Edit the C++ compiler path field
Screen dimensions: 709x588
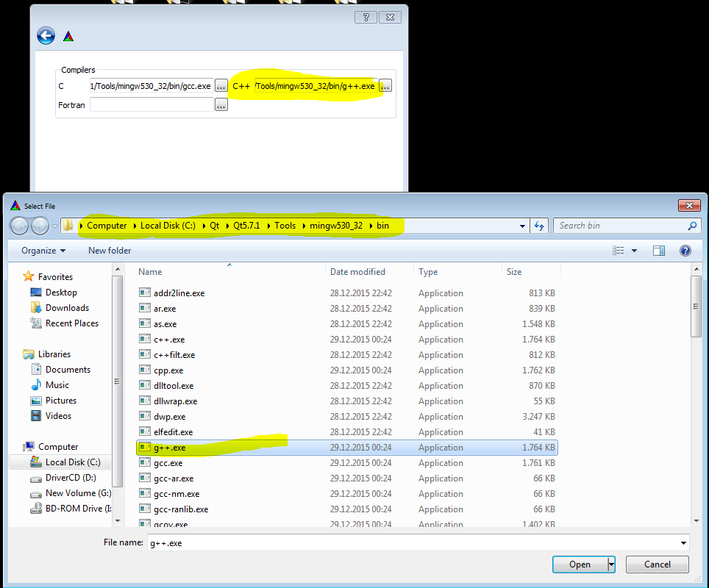(x=316, y=86)
